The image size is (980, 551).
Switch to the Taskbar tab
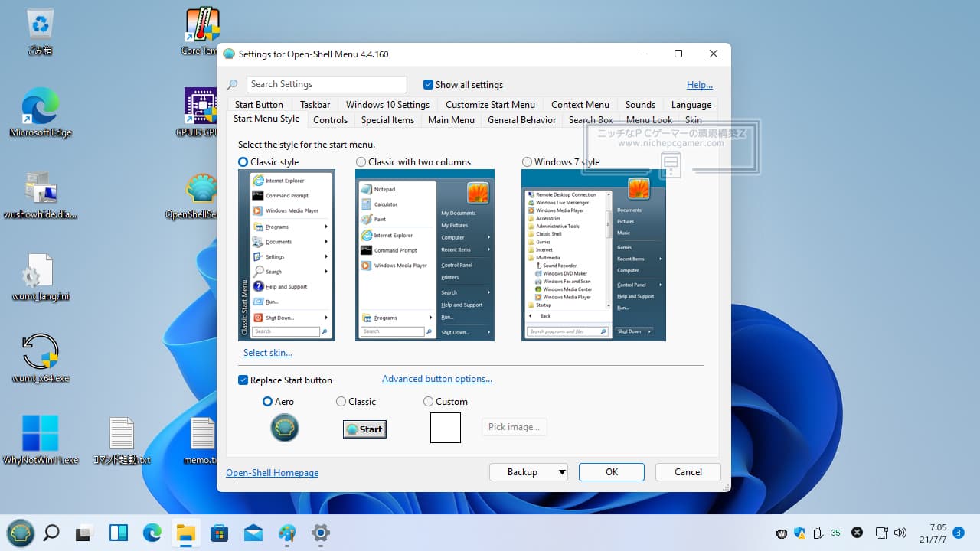point(315,105)
